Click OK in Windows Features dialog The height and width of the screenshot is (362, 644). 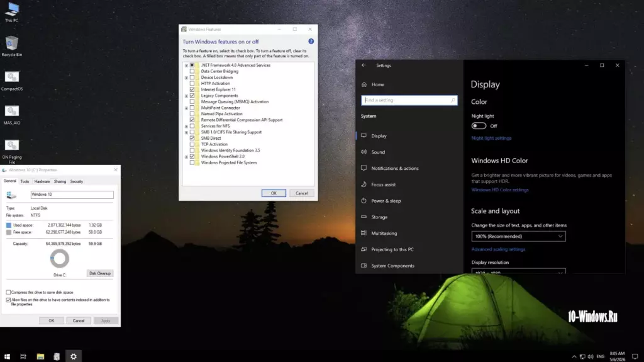(274, 193)
